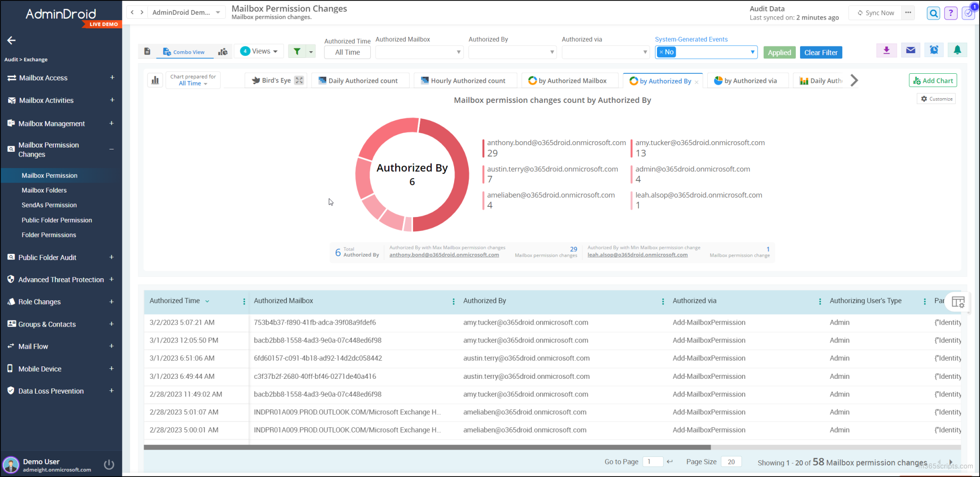
Task: Remove the No chip from System-Generated Events filter
Action: 662,52
